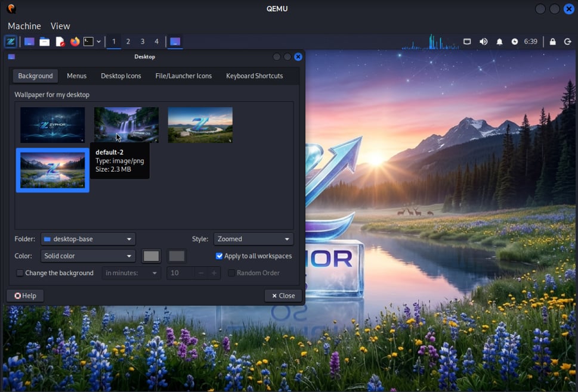Switch to the Desktop Icons tab

click(120, 76)
